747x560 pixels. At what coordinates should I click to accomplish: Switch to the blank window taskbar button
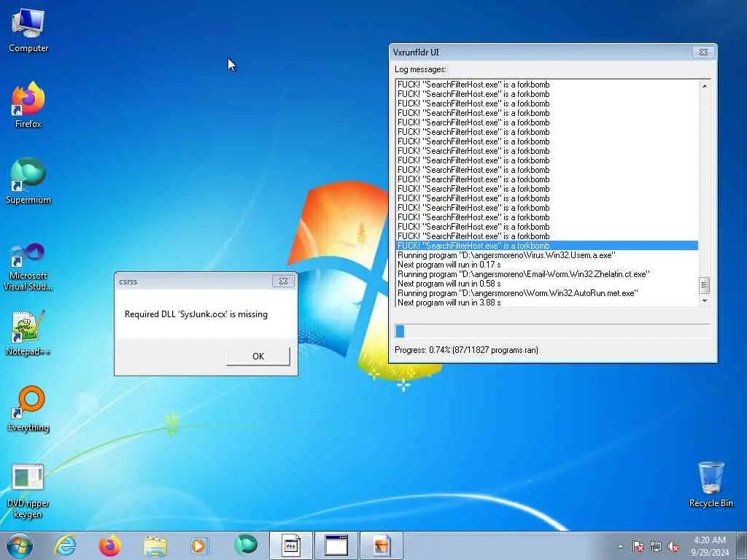(336, 545)
